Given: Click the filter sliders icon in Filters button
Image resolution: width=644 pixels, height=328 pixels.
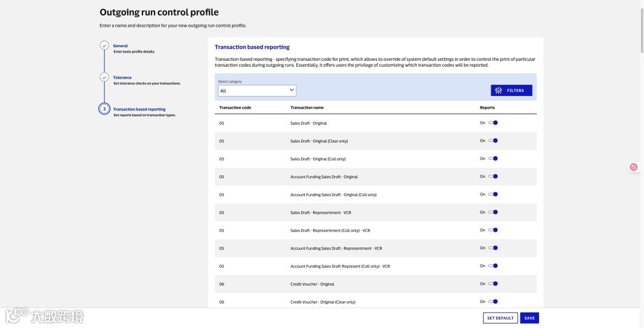Looking at the screenshot, I should point(499,91).
